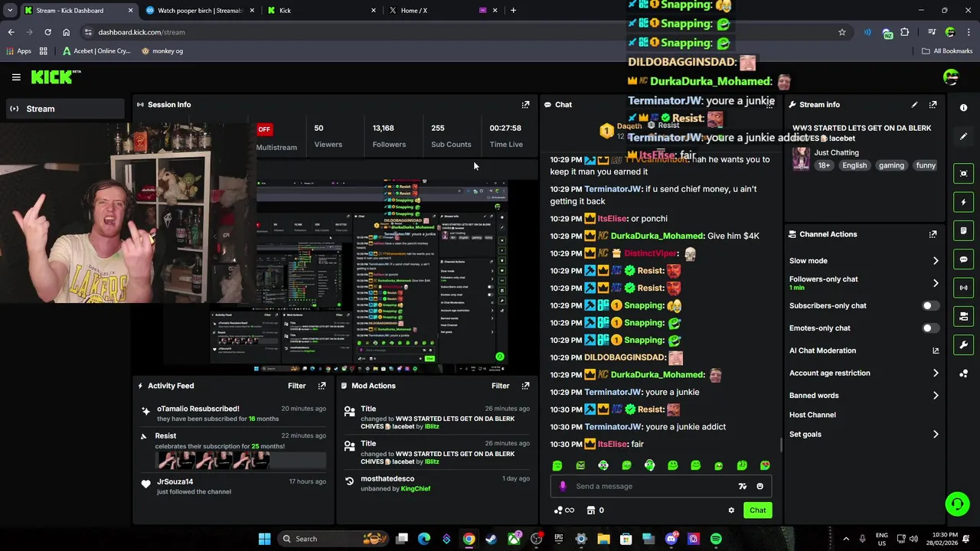Edit stream info with the pencil icon
The image size is (980, 551).
pos(914,105)
